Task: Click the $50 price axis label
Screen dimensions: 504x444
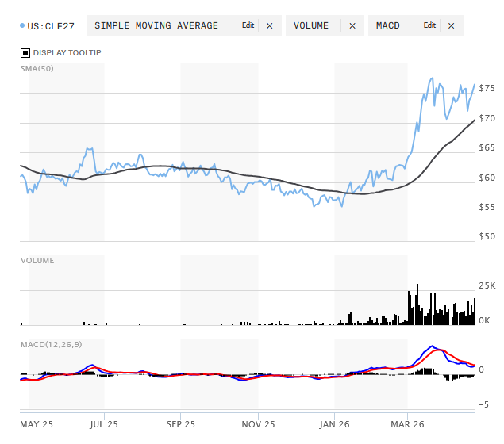Action: point(487,236)
